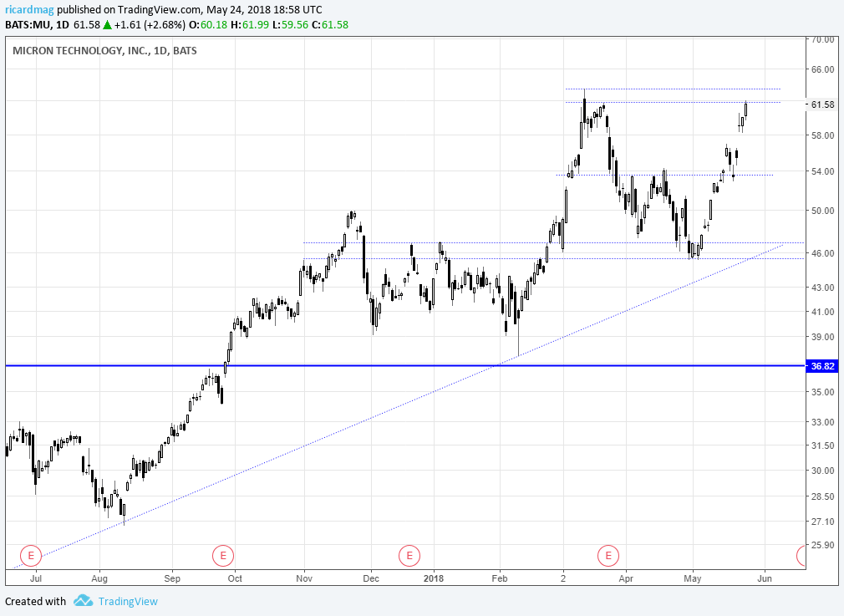Click the 'Created with' caption text
Image resolution: width=844 pixels, height=616 pixels.
pyautogui.click(x=36, y=601)
